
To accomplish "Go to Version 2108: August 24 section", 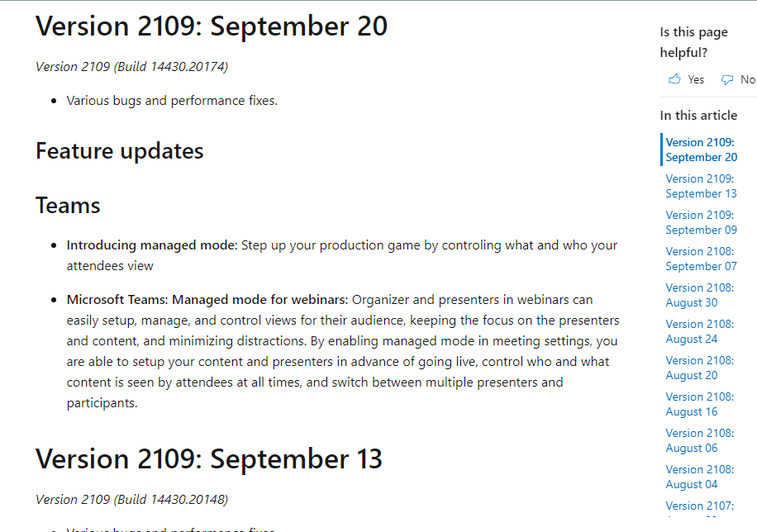I will click(698, 331).
